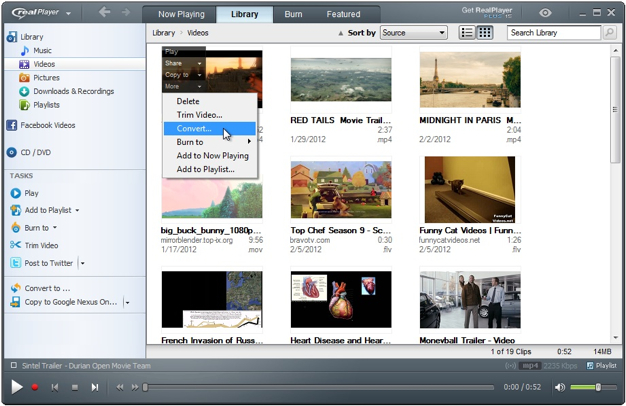This screenshot has height=406, width=626.
Task: Switch to the Library tab
Action: [244, 14]
